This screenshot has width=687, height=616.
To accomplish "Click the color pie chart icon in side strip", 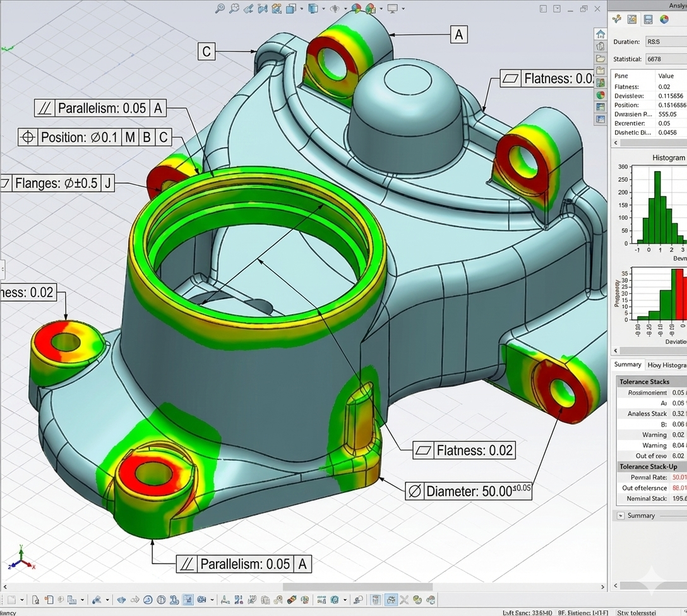I will click(600, 95).
